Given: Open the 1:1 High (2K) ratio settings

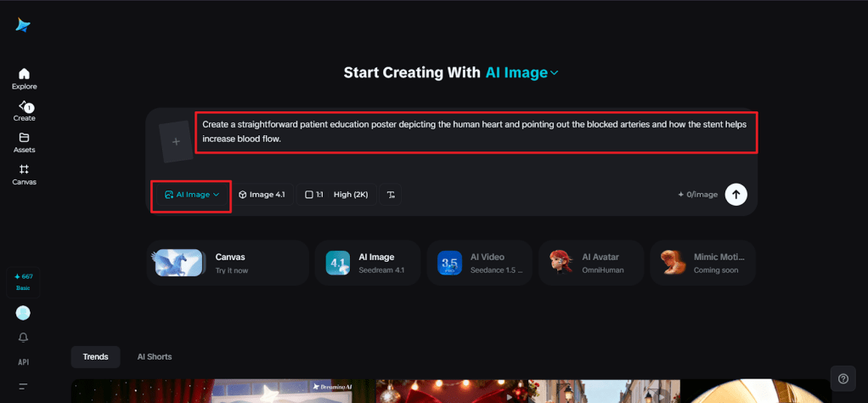Looking at the screenshot, I should [336, 195].
